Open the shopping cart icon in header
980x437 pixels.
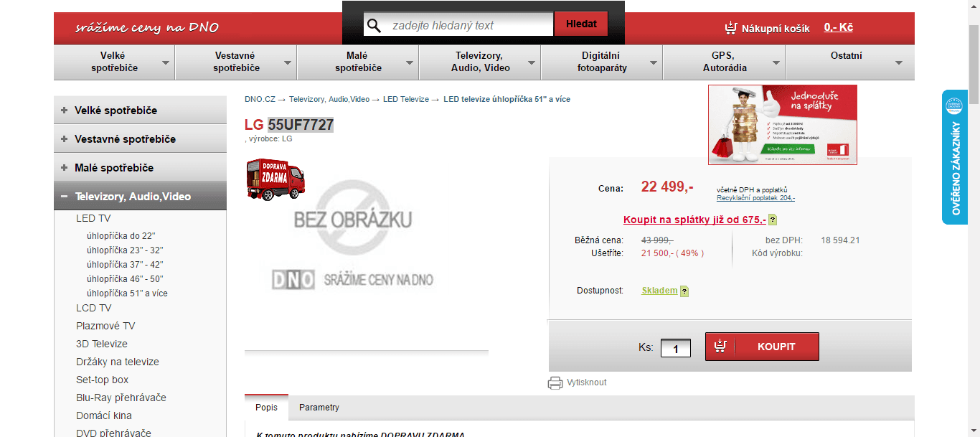[x=731, y=28]
